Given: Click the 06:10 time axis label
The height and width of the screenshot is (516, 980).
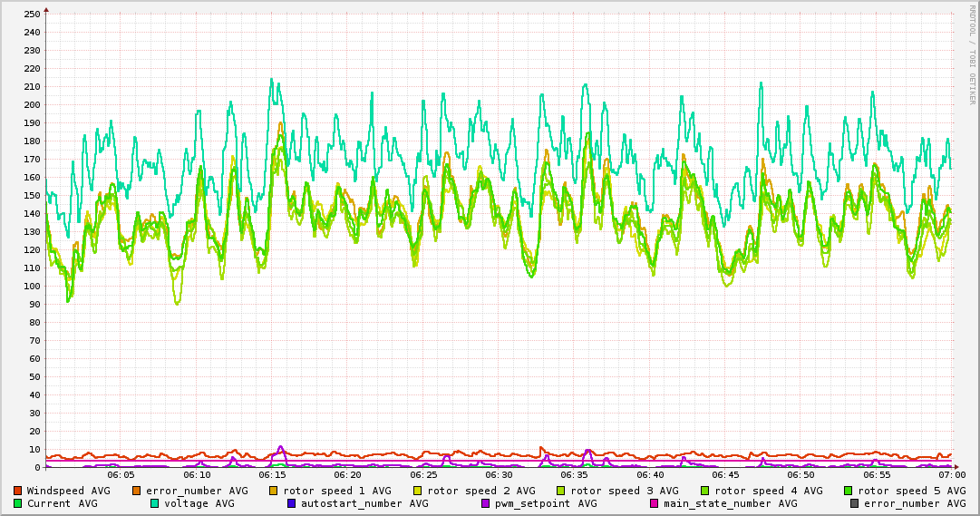Looking at the screenshot, I should 196,475.
